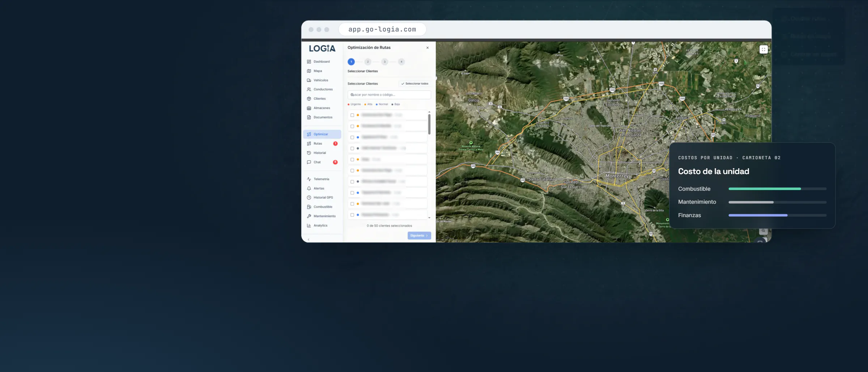Viewport: 868px width, 372px height.
Task: Jump to step 4 of the wizard
Action: tap(401, 62)
